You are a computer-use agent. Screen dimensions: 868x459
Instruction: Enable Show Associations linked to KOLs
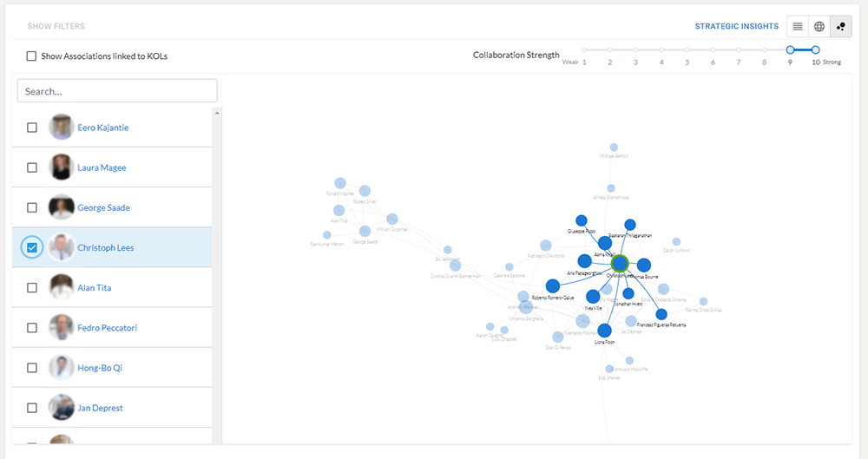[31, 56]
